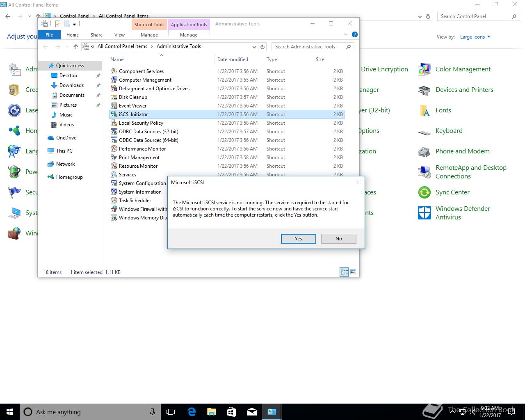
Task: Open Documents in navigation pane
Action: tap(72, 95)
